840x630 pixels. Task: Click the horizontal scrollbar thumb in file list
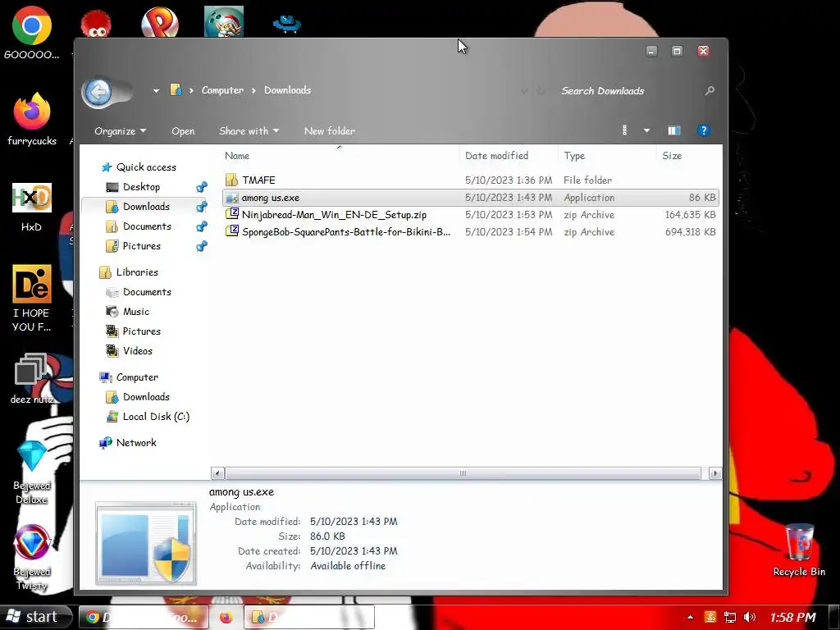click(x=463, y=473)
